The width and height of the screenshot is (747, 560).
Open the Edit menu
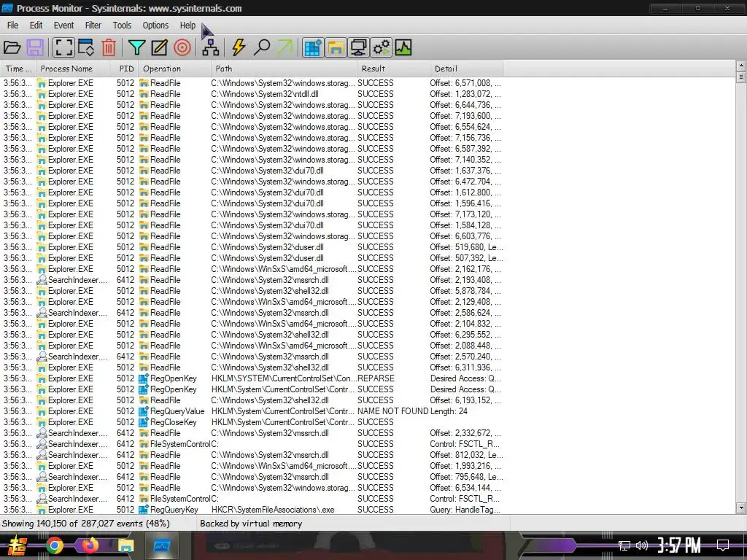point(36,26)
